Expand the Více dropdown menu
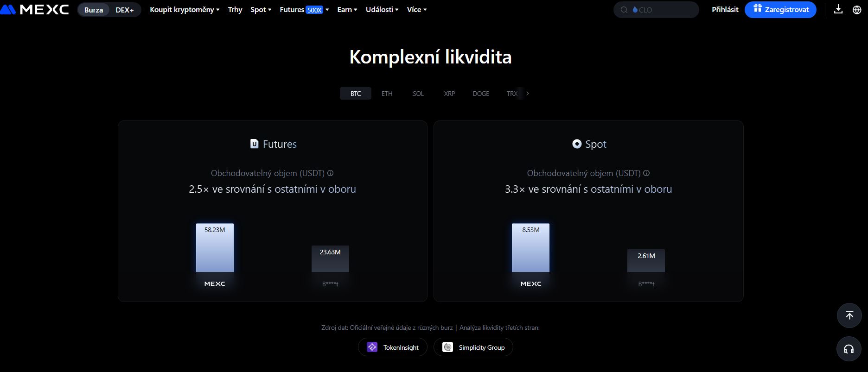 pos(417,9)
